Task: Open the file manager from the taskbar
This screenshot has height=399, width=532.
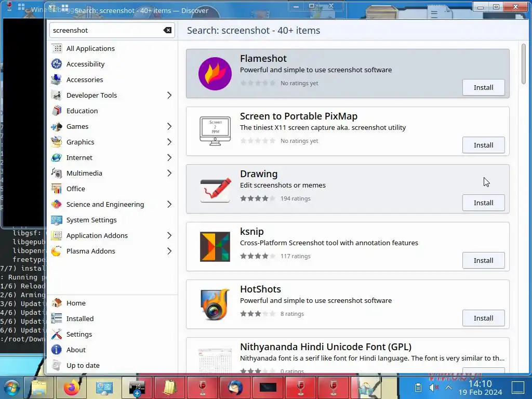Action: (x=39, y=387)
